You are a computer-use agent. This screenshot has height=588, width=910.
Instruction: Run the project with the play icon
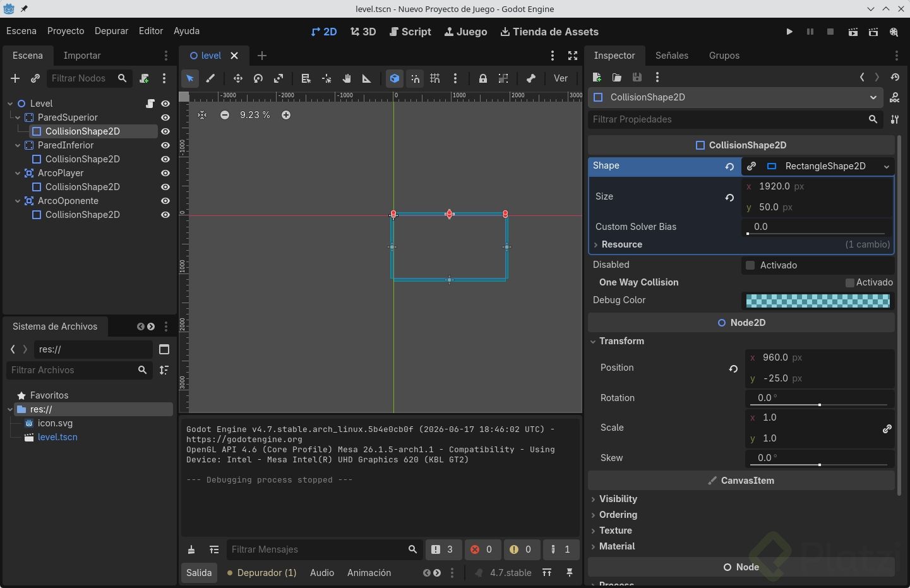point(789,32)
